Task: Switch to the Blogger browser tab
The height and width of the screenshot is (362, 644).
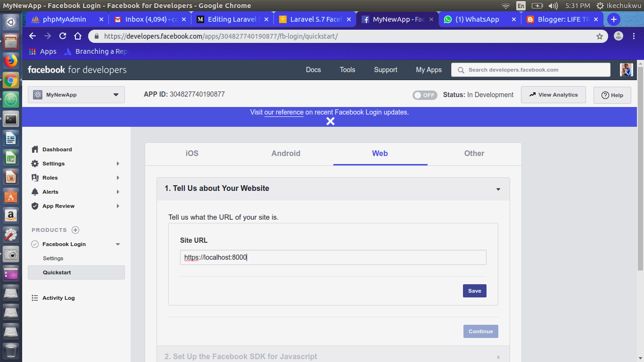Action: (562, 19)
